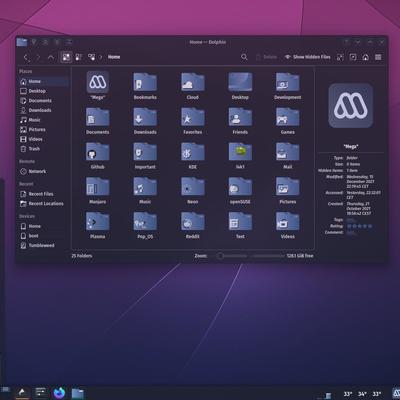
Task: Open Dolphin file manager from the taskbar
Action: point(78,393)
